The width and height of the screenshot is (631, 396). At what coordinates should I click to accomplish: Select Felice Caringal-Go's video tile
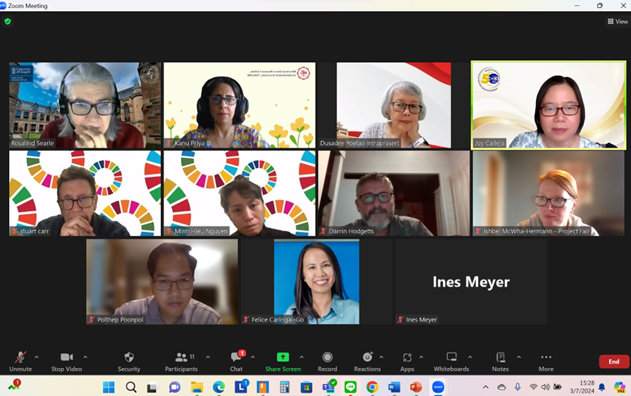click(317, 282)
